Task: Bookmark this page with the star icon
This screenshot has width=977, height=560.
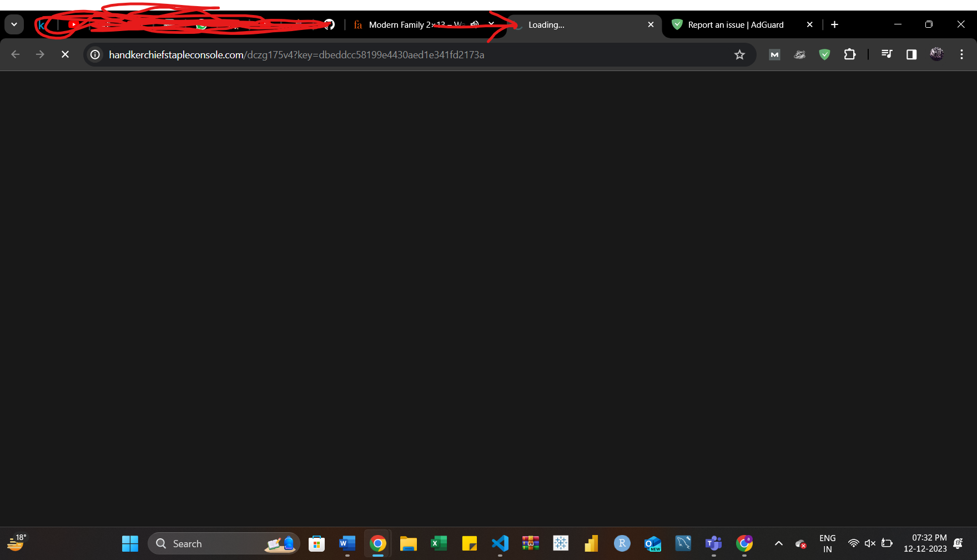Action: point(739,54)
